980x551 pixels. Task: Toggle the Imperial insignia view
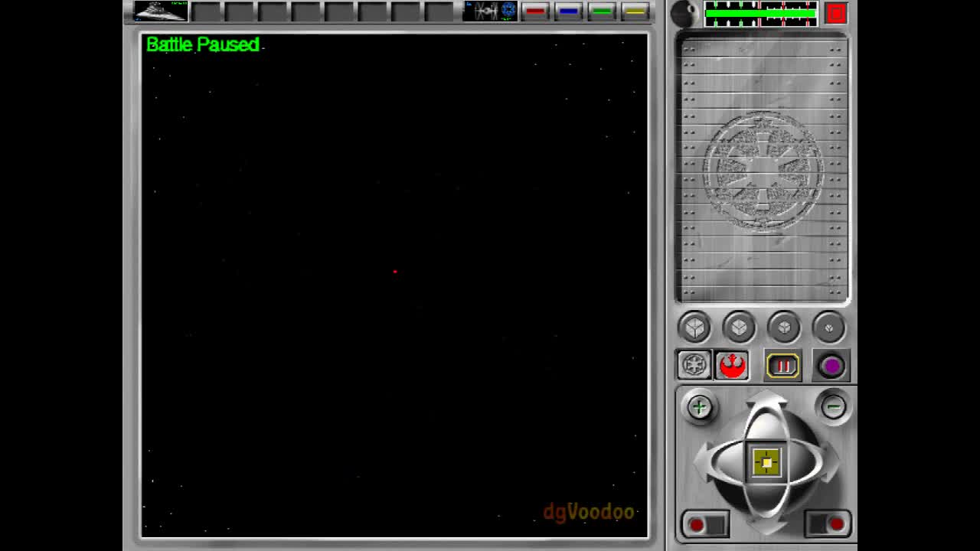point(692,365)
